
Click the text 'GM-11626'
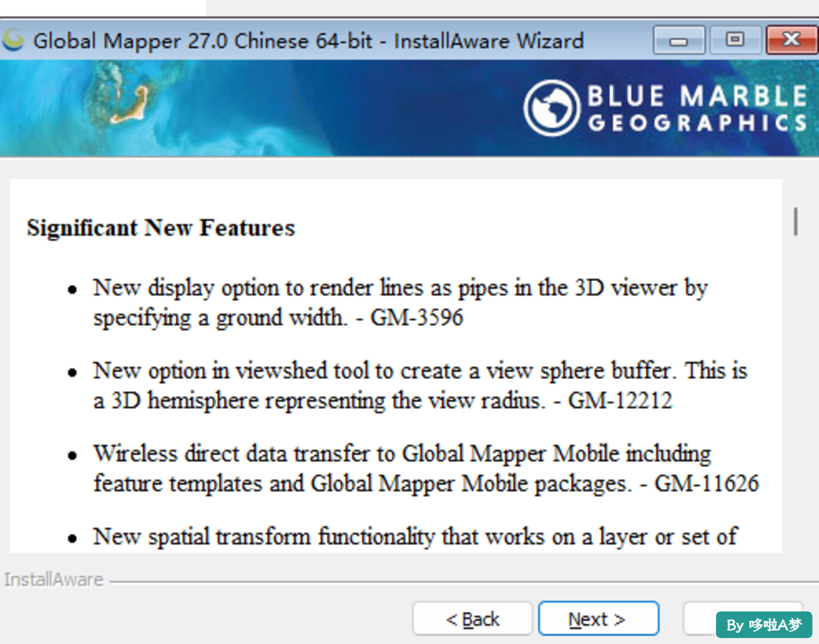(x=707, y=483)
